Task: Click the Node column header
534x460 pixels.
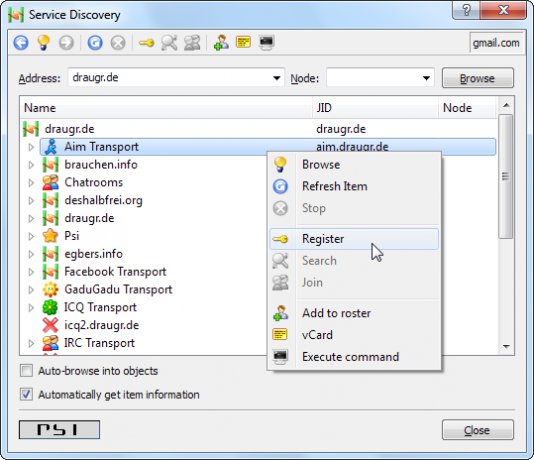Action: [467, 108]
